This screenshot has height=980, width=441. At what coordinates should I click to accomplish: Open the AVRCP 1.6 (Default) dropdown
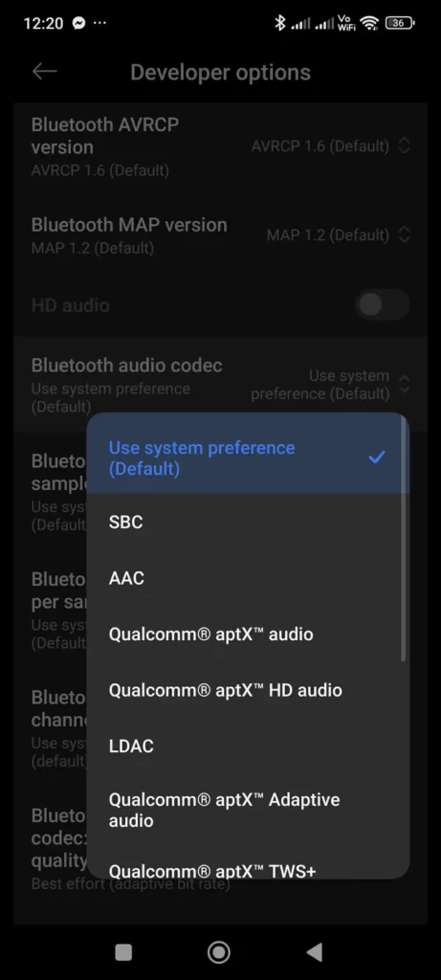331,146
